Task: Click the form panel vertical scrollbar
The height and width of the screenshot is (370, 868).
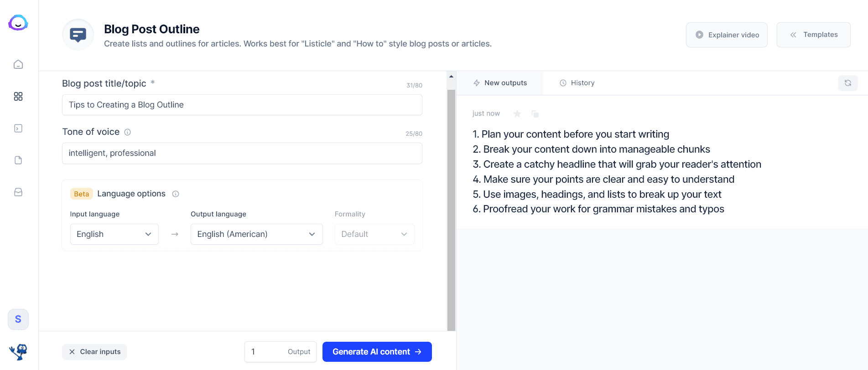Action: click(451, 210)
